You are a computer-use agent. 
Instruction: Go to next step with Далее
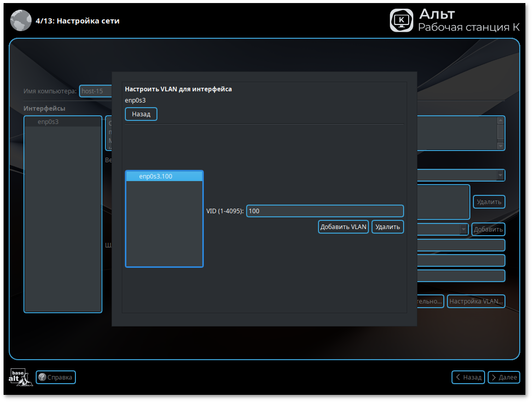pyautogui.click(x=503, y=378)
